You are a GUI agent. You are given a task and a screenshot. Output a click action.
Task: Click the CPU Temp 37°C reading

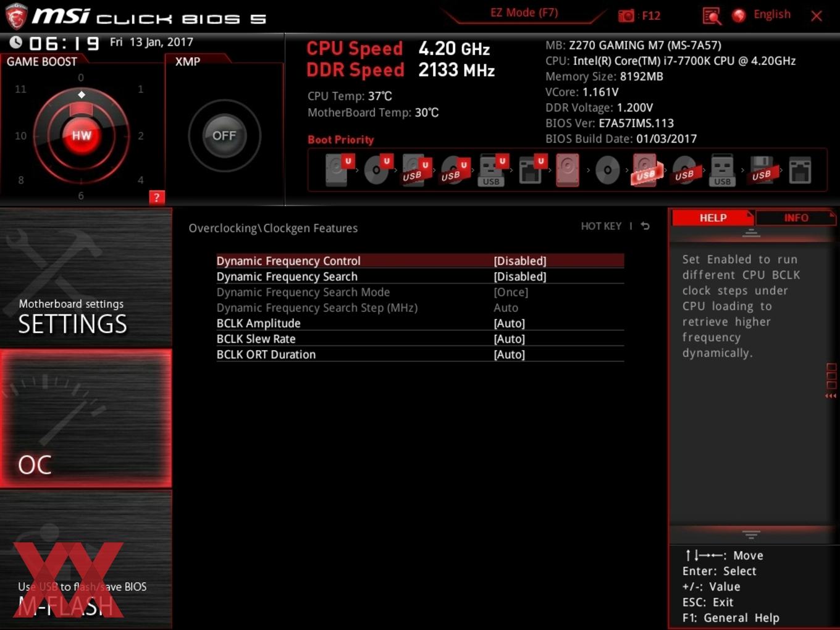(350, 96)
